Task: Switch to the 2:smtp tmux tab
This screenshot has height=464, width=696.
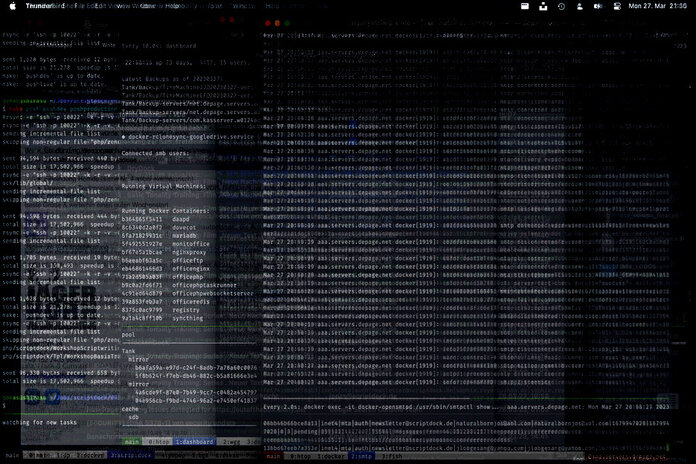Action: pos(361,456)
